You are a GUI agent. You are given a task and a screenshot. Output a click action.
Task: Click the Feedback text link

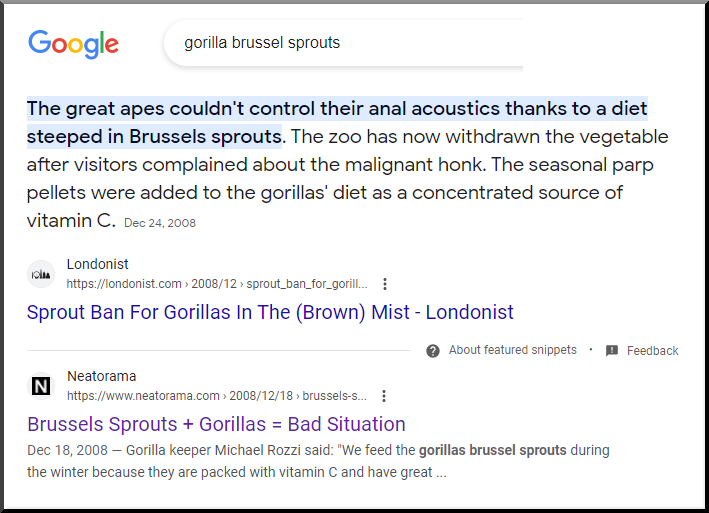coord(652,351)
